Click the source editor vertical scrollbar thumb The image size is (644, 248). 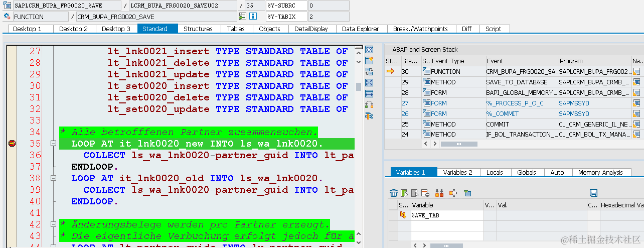point(359,86)
